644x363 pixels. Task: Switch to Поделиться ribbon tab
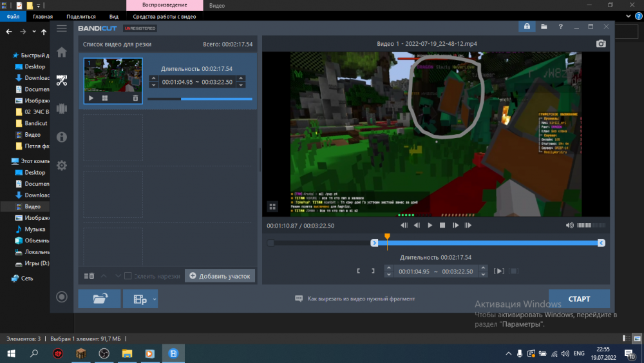coord(81,17)
